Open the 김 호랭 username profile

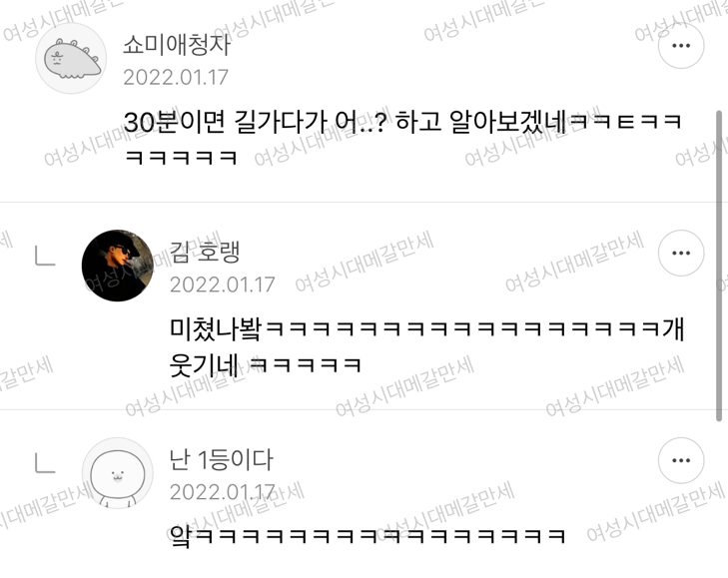pyautogui.click(x=205, y=253)
